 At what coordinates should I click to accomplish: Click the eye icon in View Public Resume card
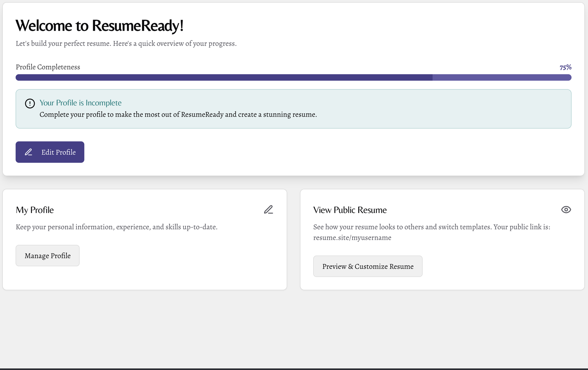click(x=566, y=210)
